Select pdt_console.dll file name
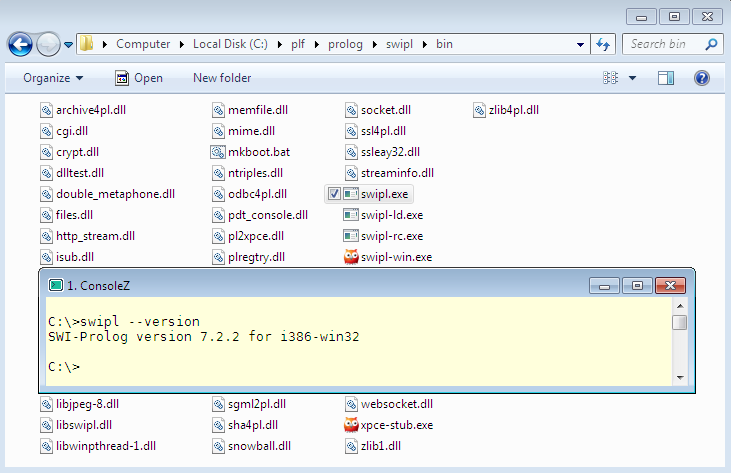The height and width of the screenshot is (473, 731). pyautogui.click(x=268, y=215)
